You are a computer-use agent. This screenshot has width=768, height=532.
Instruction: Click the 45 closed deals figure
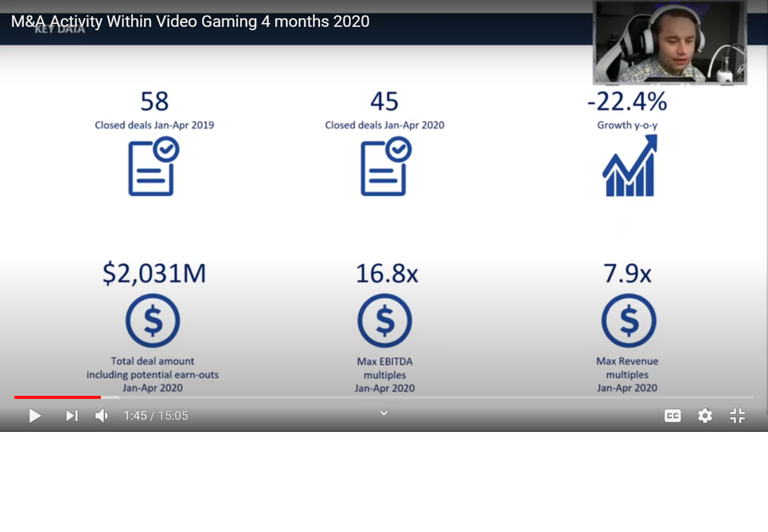384,101
